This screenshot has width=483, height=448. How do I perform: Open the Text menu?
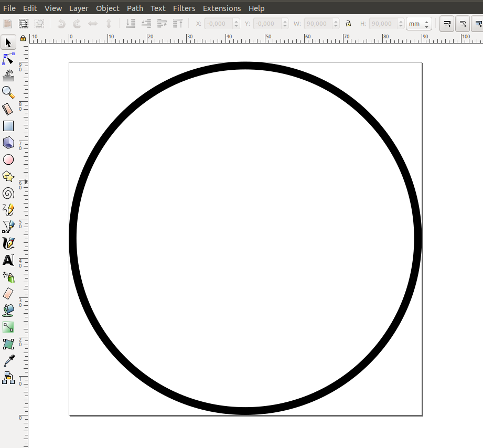(x=158, y=8)
